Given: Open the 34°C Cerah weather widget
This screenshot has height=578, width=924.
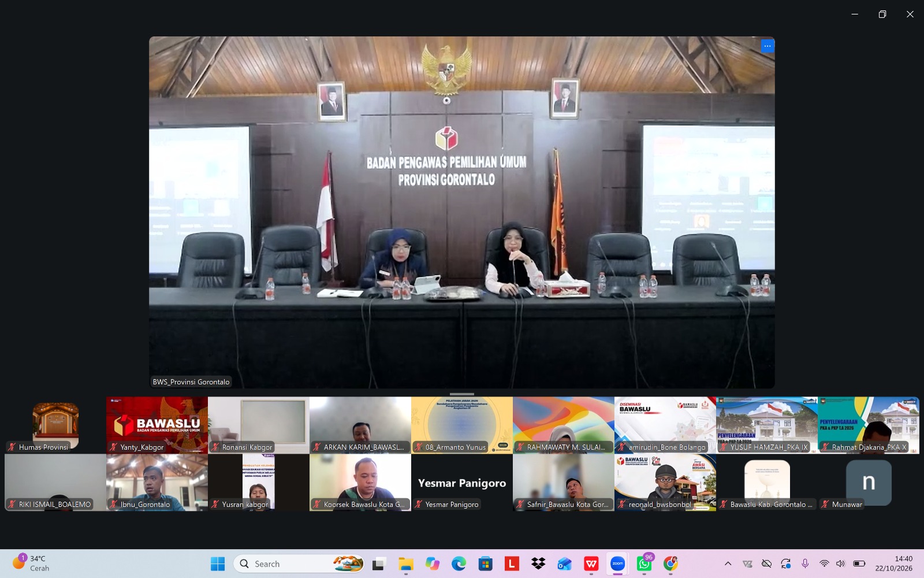Looking at the screenshot, I should 32,563.
